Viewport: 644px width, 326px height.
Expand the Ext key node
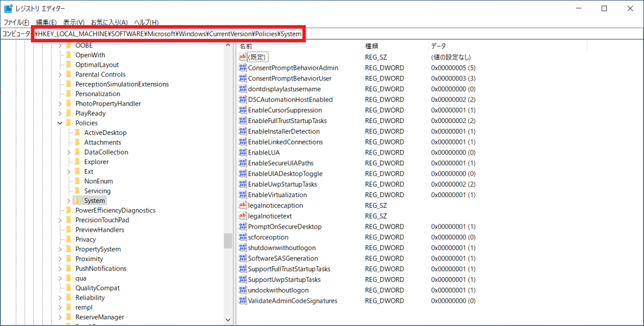coord(69,171)
